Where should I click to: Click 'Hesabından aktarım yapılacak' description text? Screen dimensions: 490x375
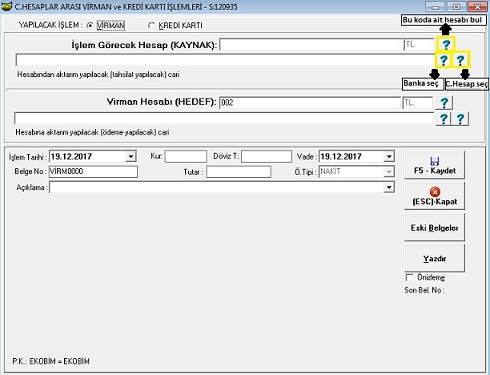(98, 74)
